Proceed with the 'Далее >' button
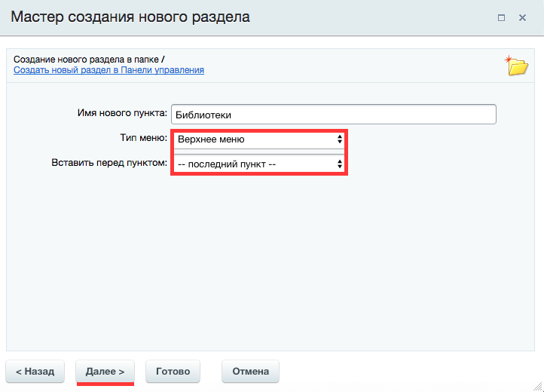Image resolution: width=544 pixels, height=392 pixels. [105, 371]
